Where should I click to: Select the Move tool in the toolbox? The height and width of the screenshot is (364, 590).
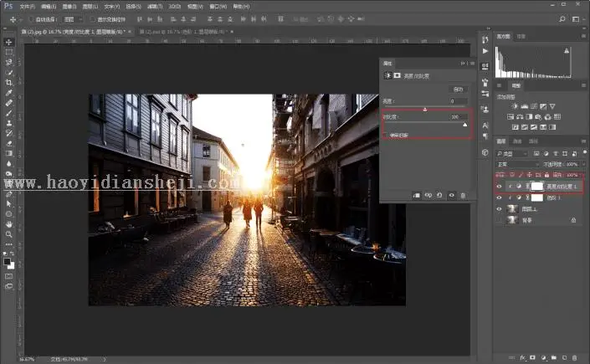point(9,42)
